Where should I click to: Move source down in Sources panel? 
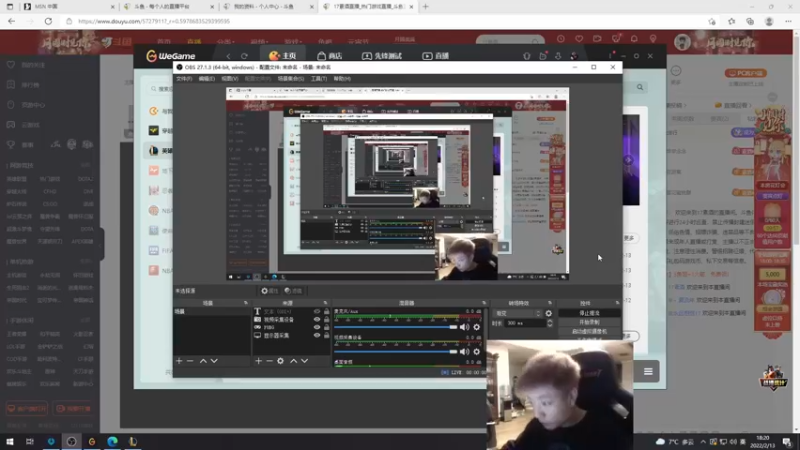(x=305, y=361)
